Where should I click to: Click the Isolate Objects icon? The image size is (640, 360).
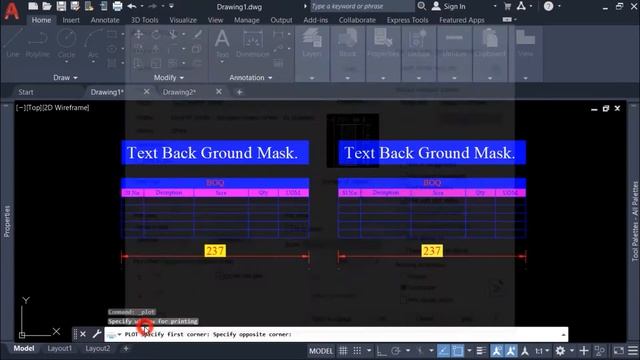click(600, 351)
